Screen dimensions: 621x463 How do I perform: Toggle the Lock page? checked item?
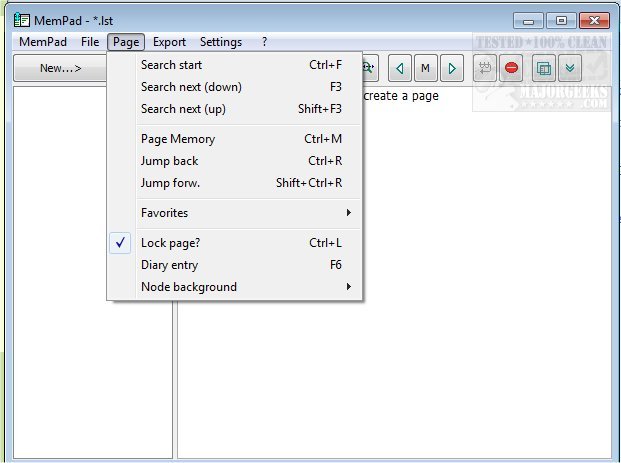[234, 243]
